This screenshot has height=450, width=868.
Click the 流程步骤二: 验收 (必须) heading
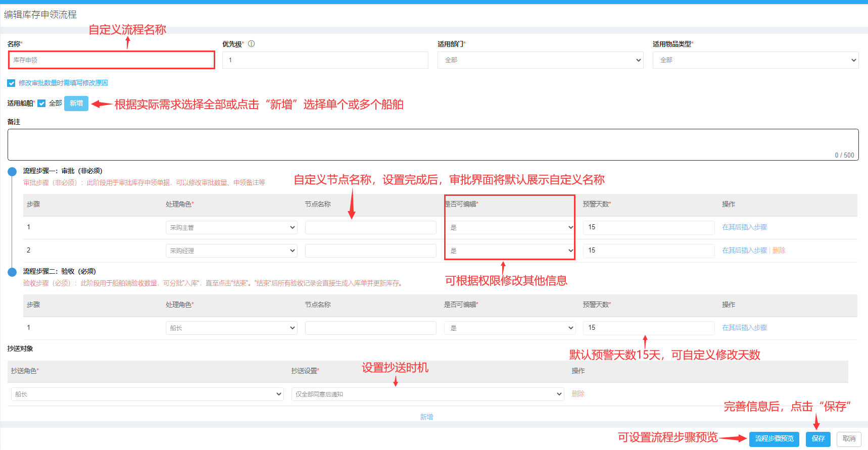click(59, 272)
